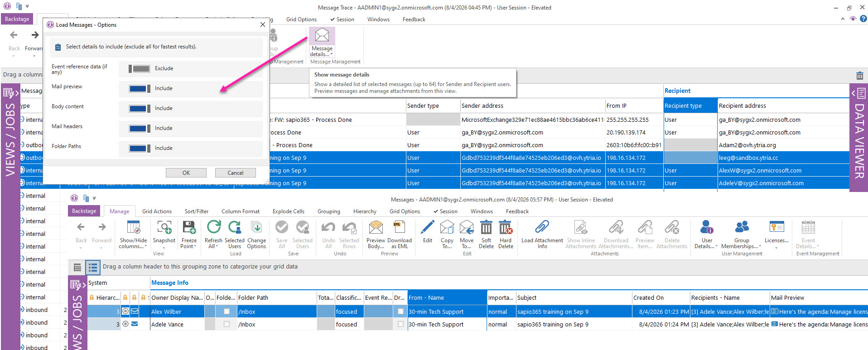Open quick access dropdown in Messages title bar

[94, 198]
